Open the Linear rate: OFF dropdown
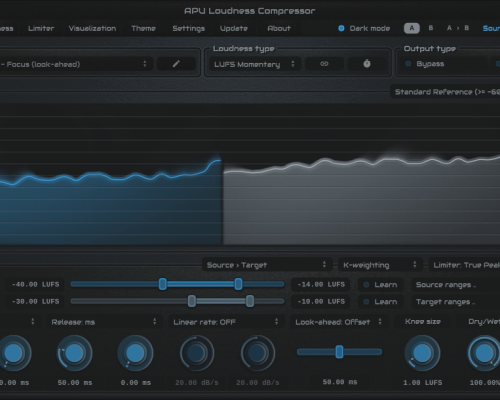This screenshot has width=500, height=400. click(226, 322)
